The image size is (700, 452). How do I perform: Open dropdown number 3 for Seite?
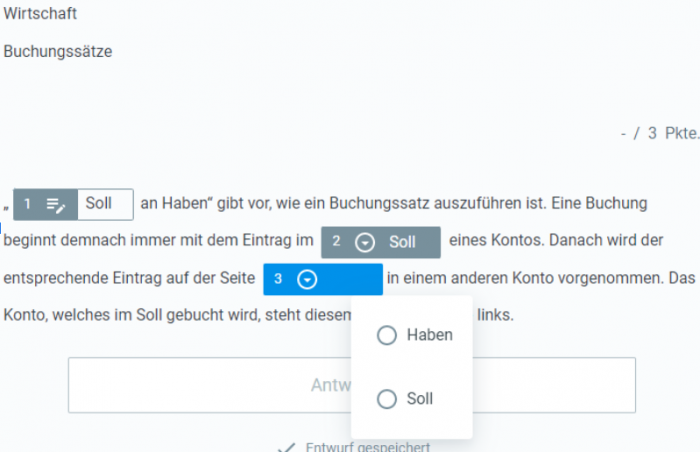tap(323, 280)
